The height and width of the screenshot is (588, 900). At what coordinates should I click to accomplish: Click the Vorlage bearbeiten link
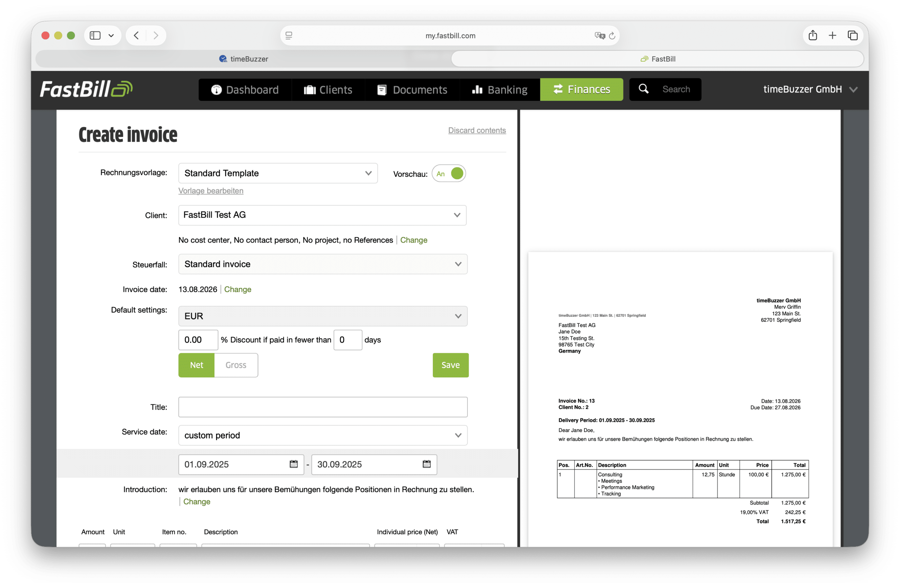point(211,190)
